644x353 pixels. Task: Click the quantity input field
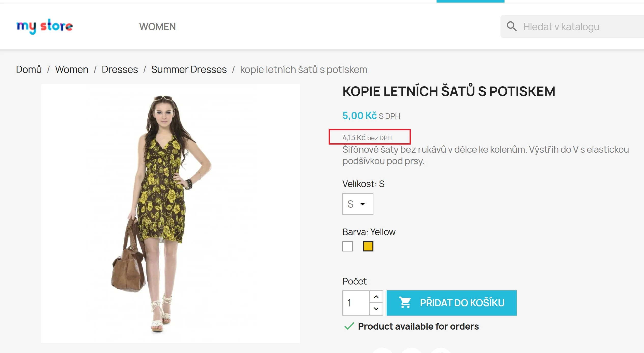click(x=356, y=303)
